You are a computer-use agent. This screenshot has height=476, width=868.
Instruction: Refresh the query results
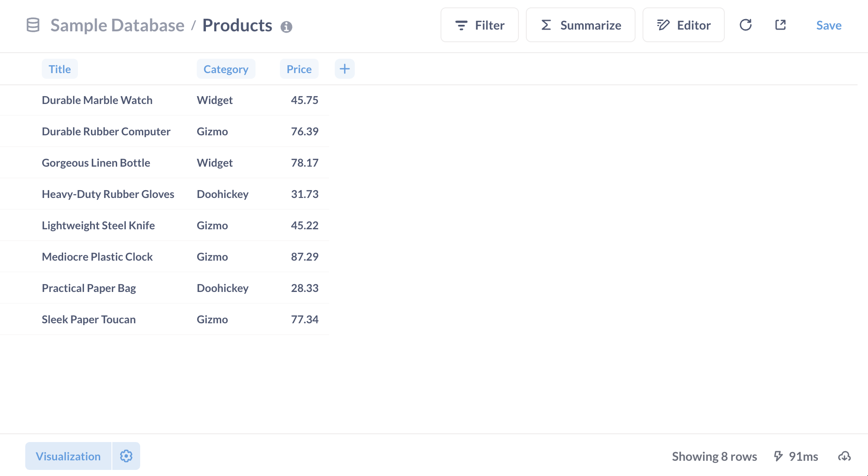(x=746, y=25)
